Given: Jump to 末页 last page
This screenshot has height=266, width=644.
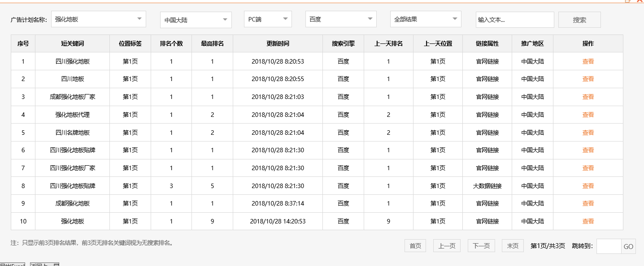Looking at the screenshot, I should click(512, 245).
